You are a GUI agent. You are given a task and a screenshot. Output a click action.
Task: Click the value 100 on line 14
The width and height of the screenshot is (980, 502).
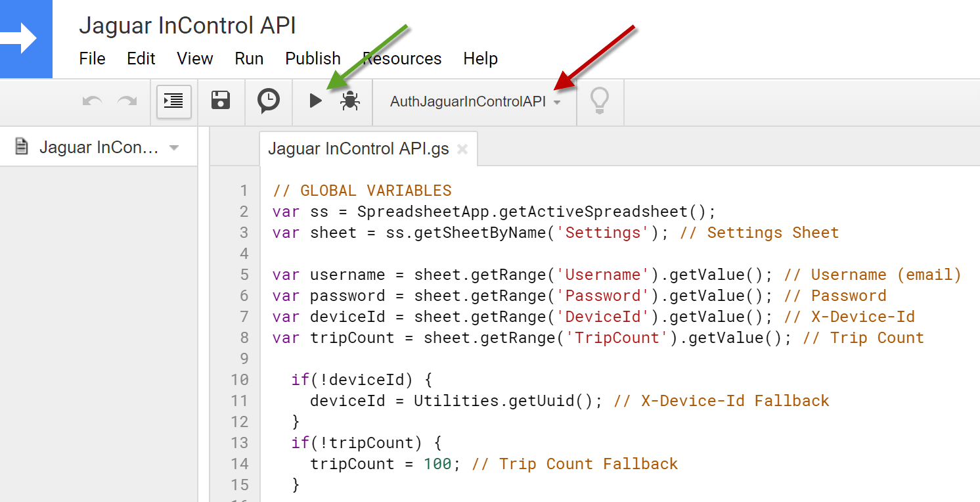[437, 464]
